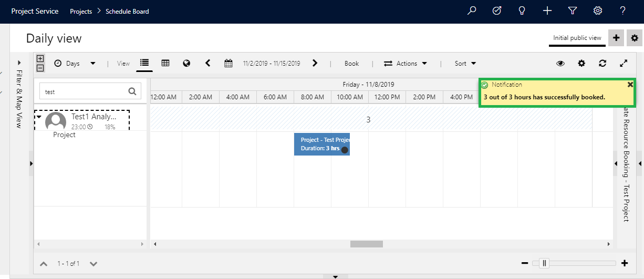The height and width of the screenshot is (279, 644).
Task: Open scheduler settings gear in toolbar
Action: 581,63
